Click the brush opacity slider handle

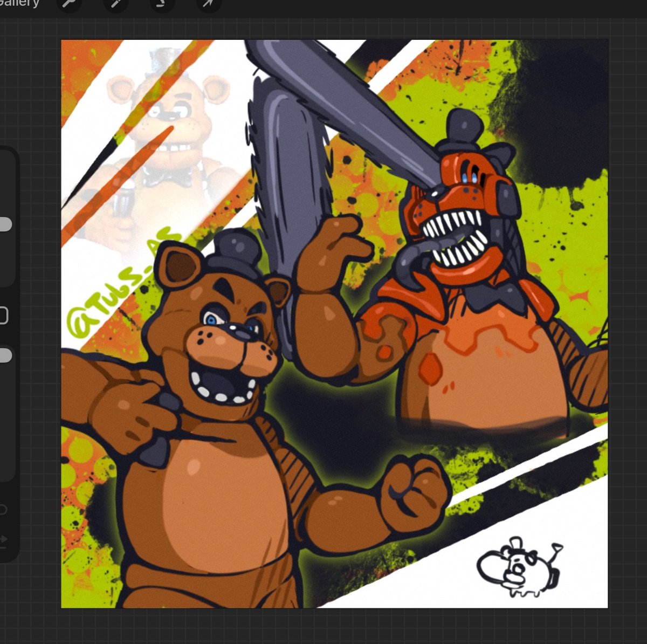click(x=5, y=355)
